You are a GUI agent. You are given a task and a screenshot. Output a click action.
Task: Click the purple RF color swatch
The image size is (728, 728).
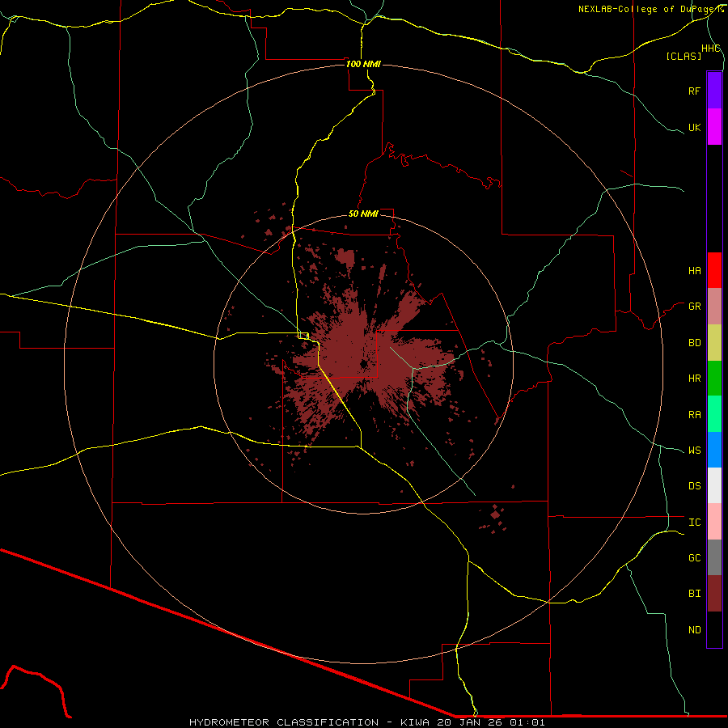(714, 91)
